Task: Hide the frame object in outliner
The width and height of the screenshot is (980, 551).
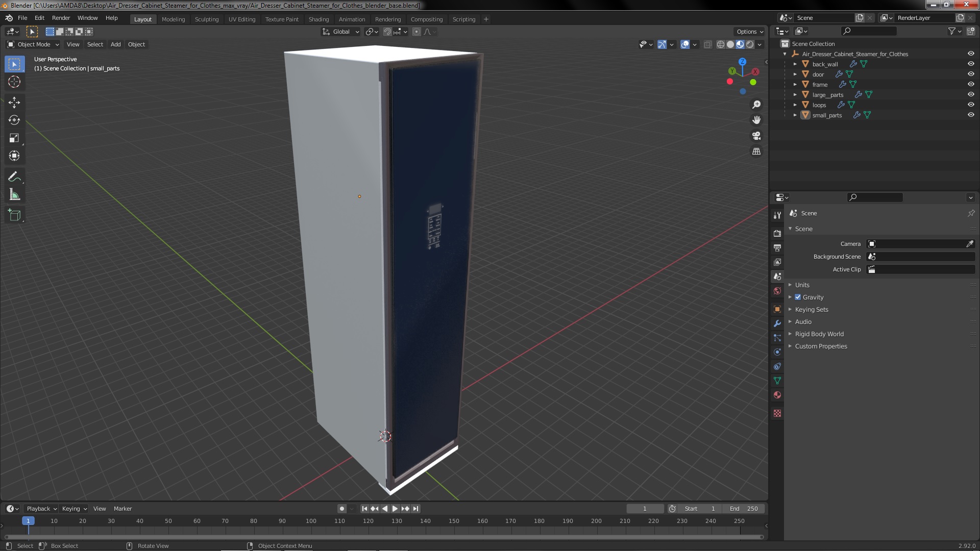Action: [970, 84]
